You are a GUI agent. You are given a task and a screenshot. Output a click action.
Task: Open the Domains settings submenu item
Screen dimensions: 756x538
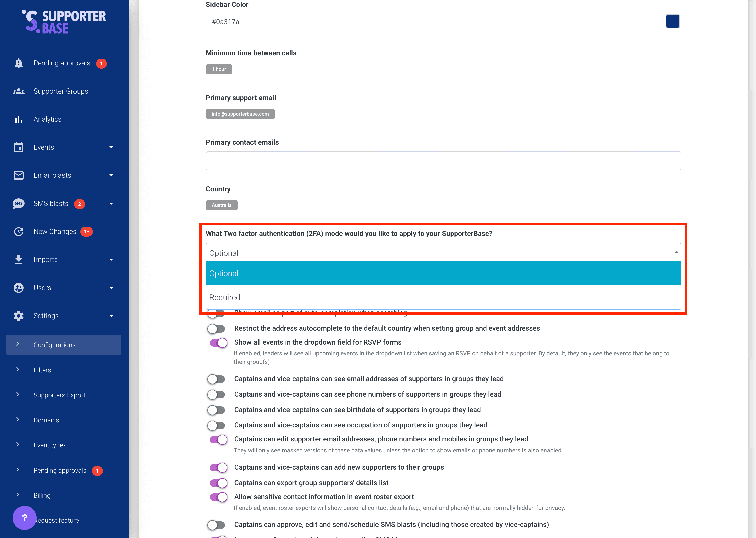coord(46,420)
